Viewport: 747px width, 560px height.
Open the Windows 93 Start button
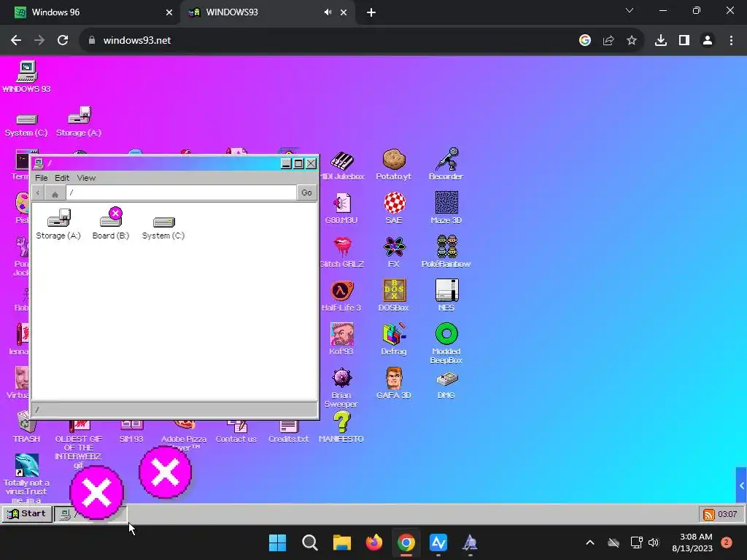(27, 514)
